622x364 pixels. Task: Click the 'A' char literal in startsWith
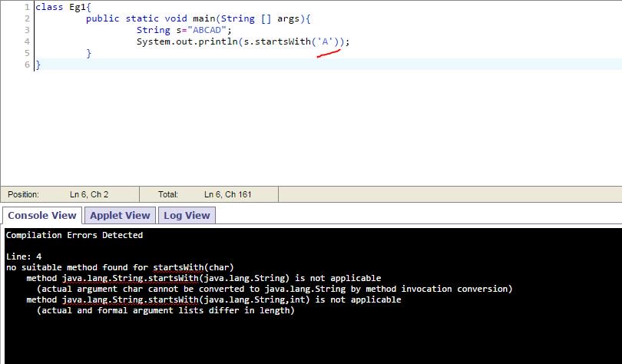(x=325, y=41)
